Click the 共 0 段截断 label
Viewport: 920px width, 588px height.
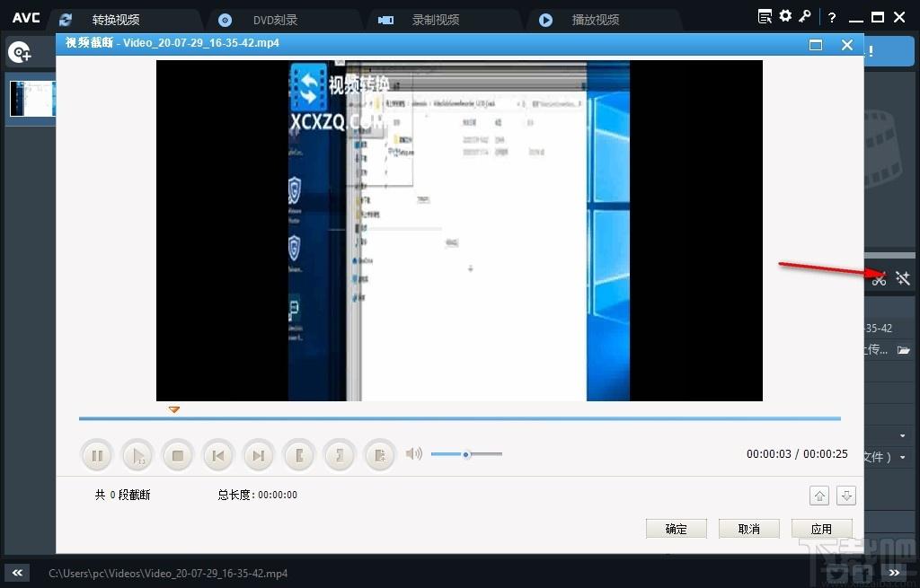122,495
